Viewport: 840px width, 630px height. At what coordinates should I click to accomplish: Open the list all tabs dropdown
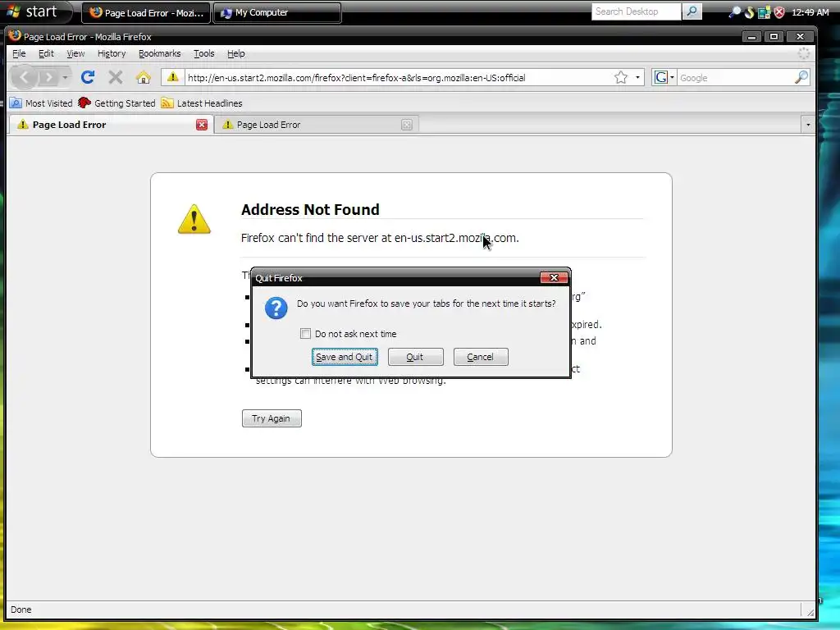pos(808,125)
